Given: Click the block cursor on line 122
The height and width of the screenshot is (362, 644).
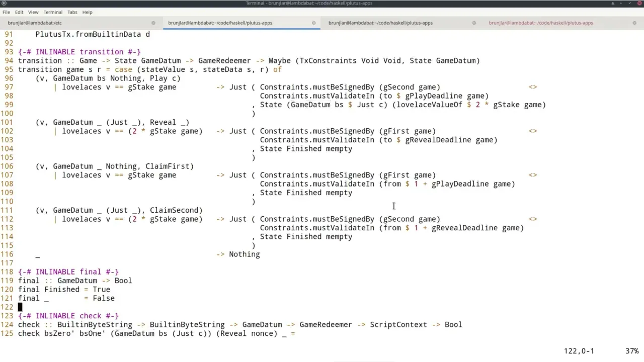Looking at the screenshot, I should [x=20, y=307].
